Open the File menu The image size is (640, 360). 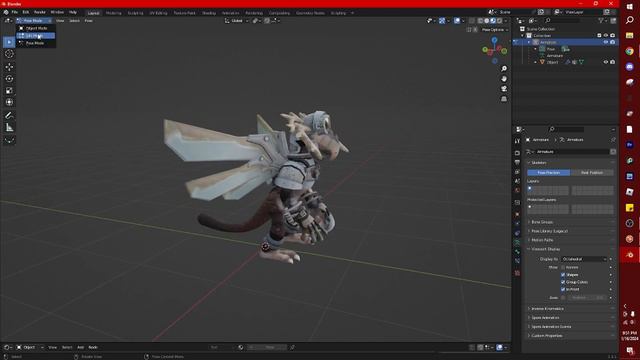15,12
